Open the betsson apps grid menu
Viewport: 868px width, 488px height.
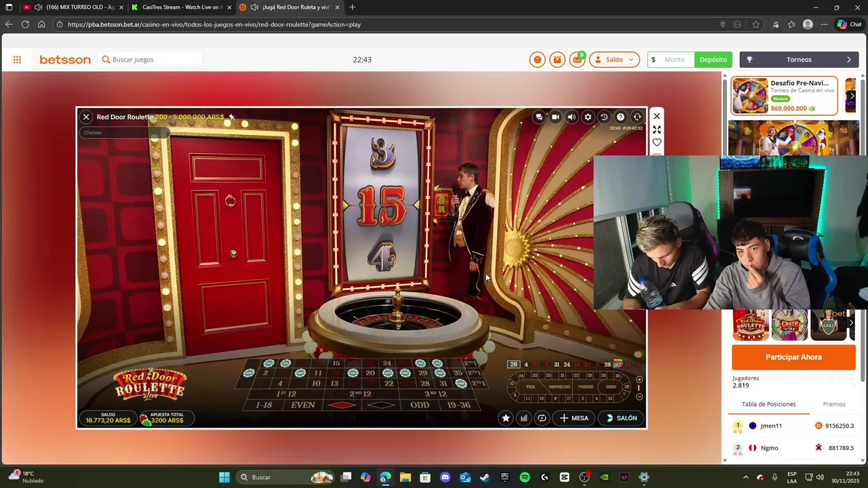tap(17, 60)
